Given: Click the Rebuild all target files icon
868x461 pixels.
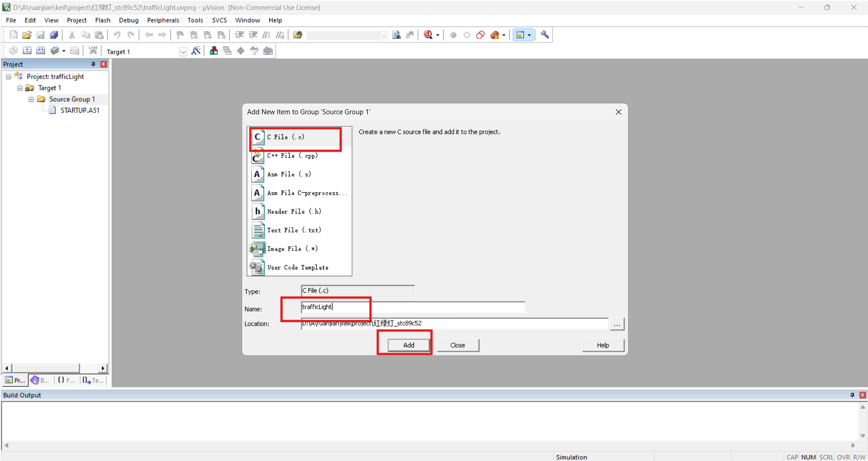Looking at the screenshot, I should 41,51.
